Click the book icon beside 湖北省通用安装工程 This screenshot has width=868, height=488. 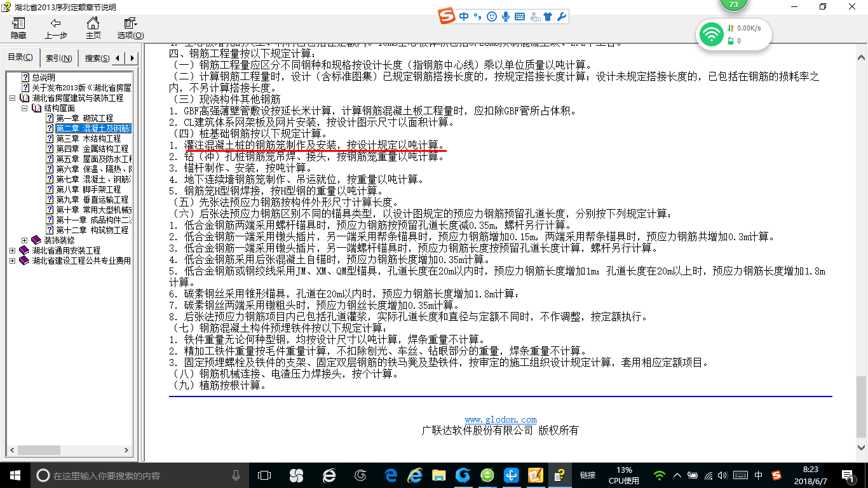pos(25,250)
